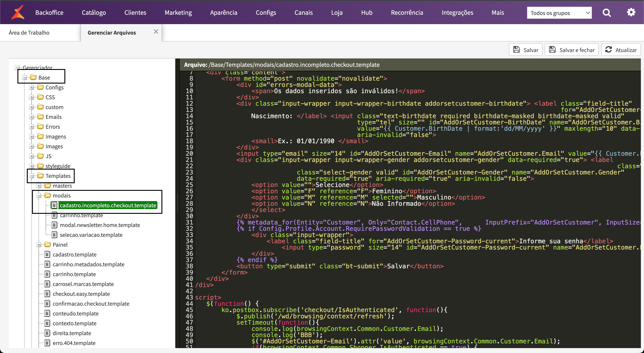Open carrinho.metadados.template file
The height and width of the screenshot is (353, 644).
click(89, 264)
